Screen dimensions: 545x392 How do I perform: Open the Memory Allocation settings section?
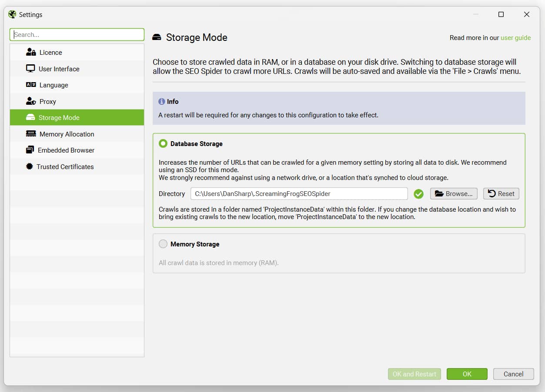pyautogui.click(x=67, y=134)
